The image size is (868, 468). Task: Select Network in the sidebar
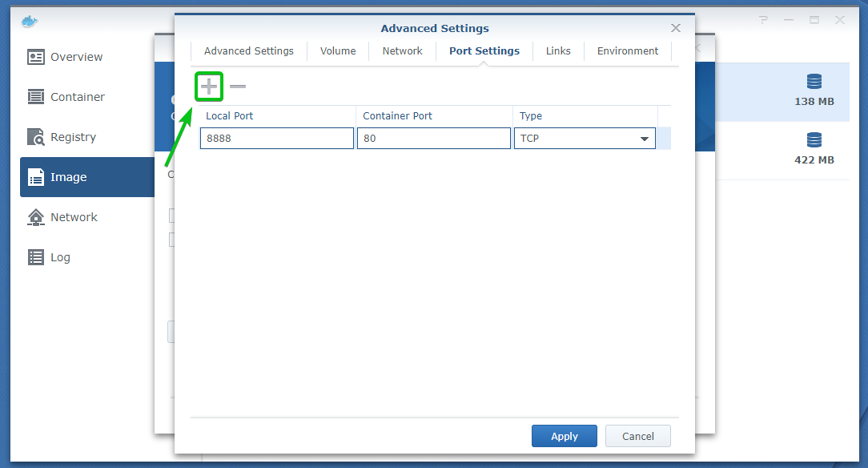(74, 217)
